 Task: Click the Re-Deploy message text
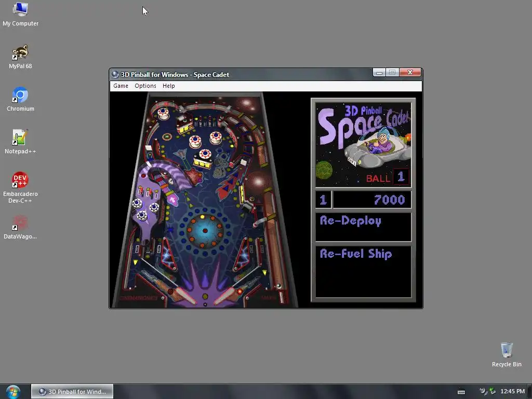click(351, 221)
